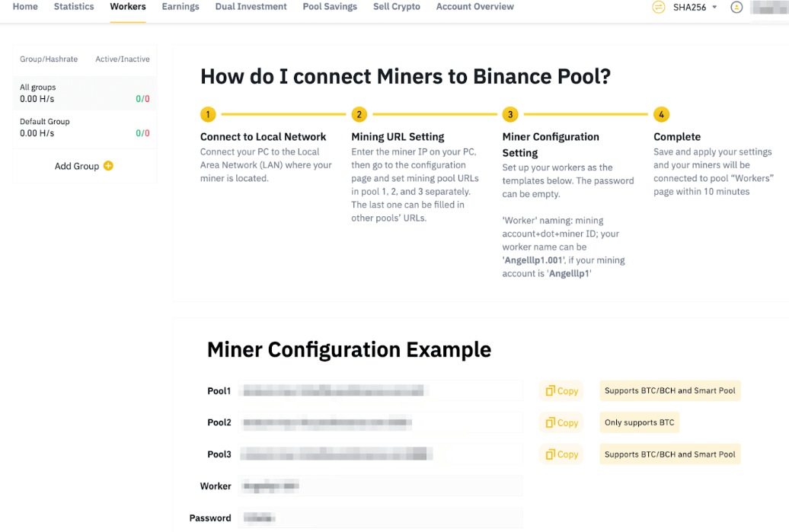Image resolution: width=789 pixels, height=532 pixels.
Task: Switch to the Statistics tab
Action: click(74, 7)
